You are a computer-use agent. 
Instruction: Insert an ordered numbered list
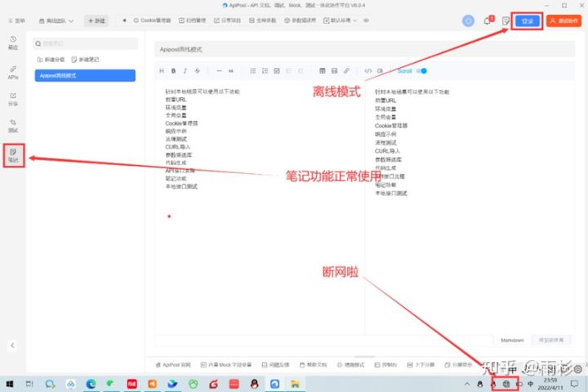[x=265, y=70]
